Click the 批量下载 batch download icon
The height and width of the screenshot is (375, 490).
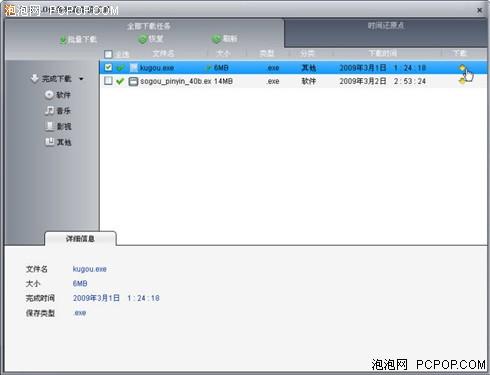[63, 40]
